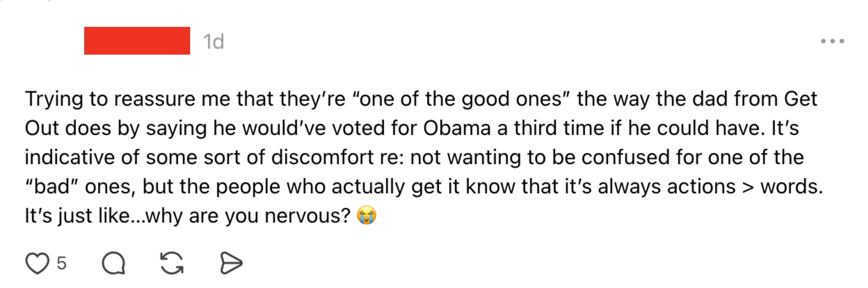Share the post via paper plane icon
The image size is (868, 288).
coord(231,263)
